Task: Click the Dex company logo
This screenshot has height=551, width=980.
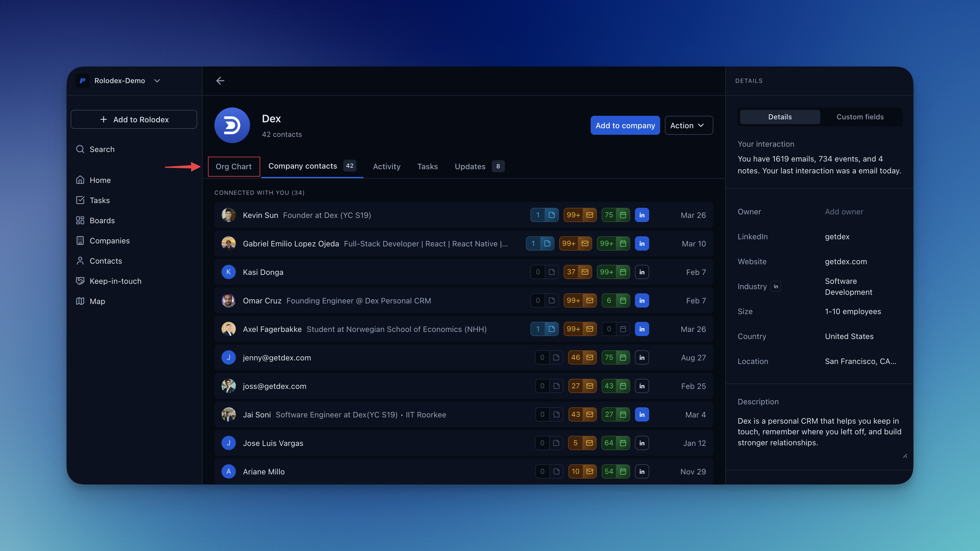Action: [x=232, y=125]
